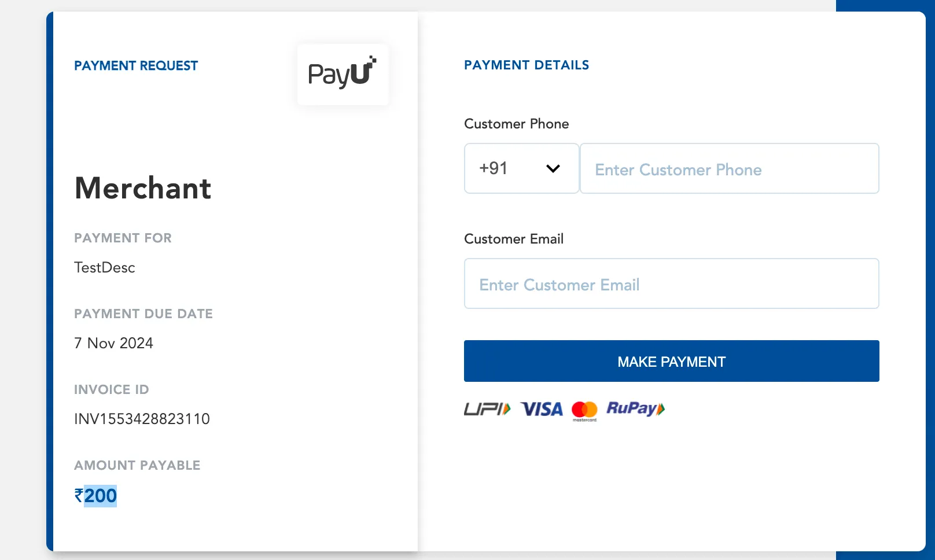Image resolution: width=935 pixels, height=560 pixels.
Task: Click the PAYMENT DETAILS heading
Action: coord(527,65)
